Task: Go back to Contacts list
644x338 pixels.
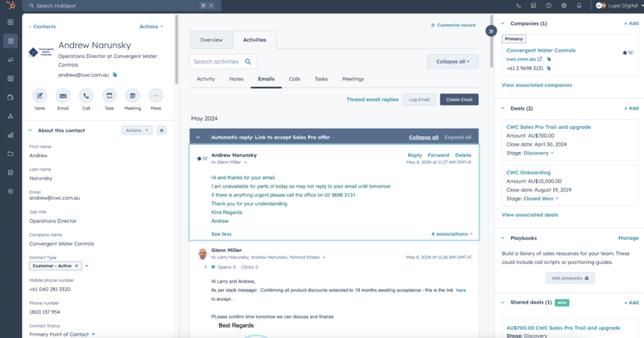Action: click(x=43, y=27)
